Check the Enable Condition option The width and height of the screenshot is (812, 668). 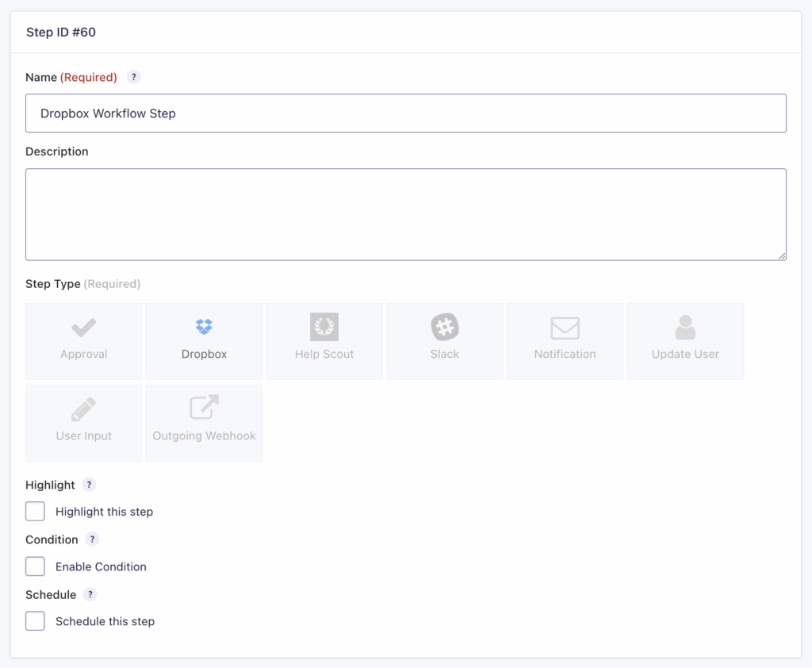[35, 566]
